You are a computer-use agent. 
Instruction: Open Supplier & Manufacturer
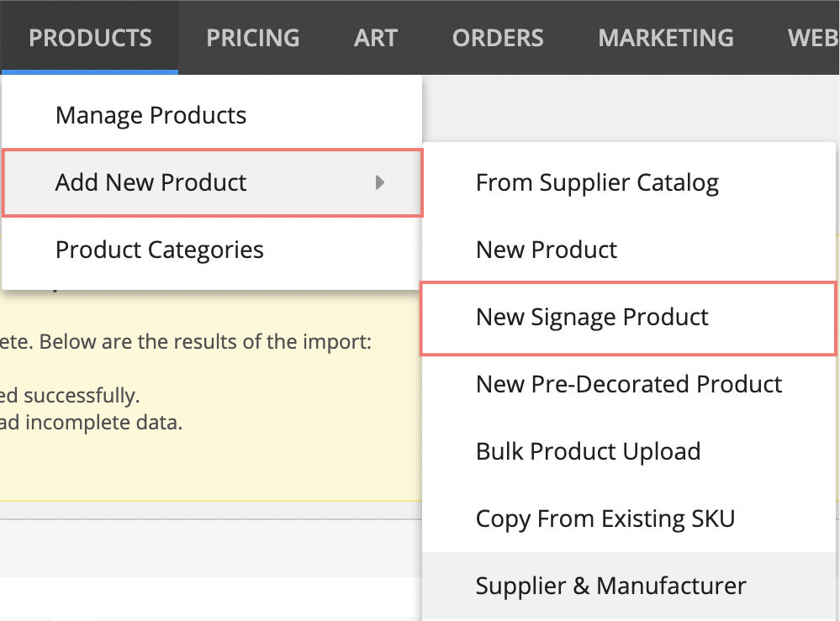click(610, 586)
